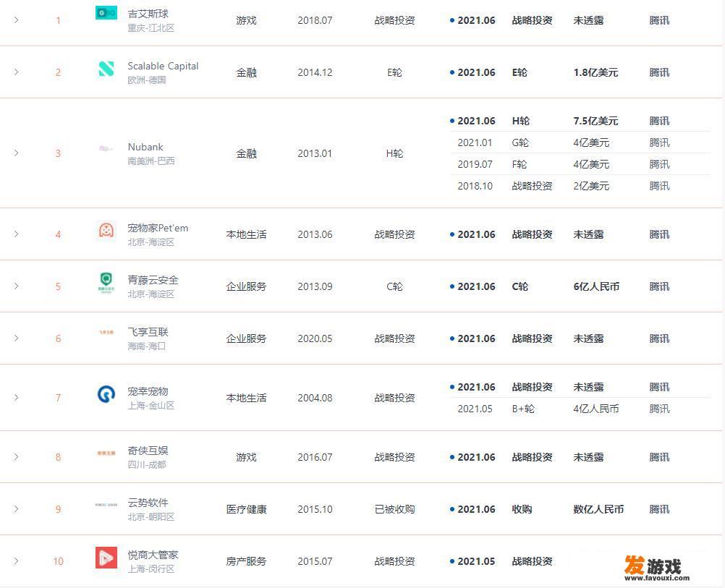Open company link 吉艾斯球
The width and height of the screenshot is (725, 588).
148,14
